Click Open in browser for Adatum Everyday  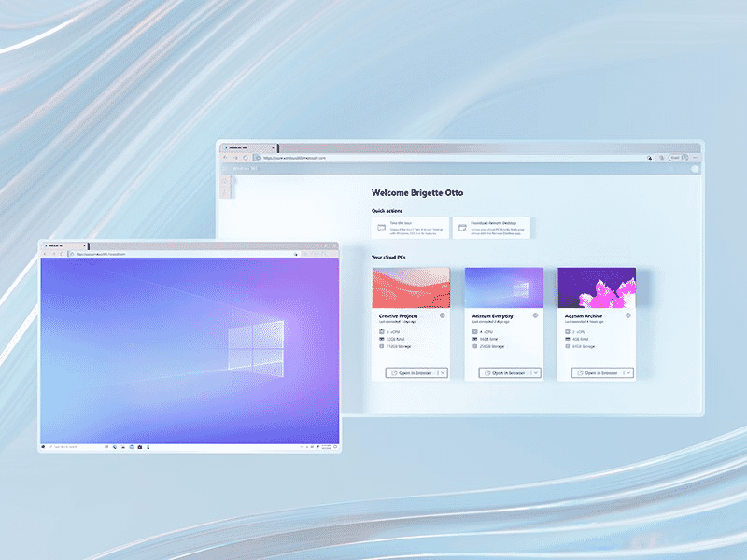point(504,373)
